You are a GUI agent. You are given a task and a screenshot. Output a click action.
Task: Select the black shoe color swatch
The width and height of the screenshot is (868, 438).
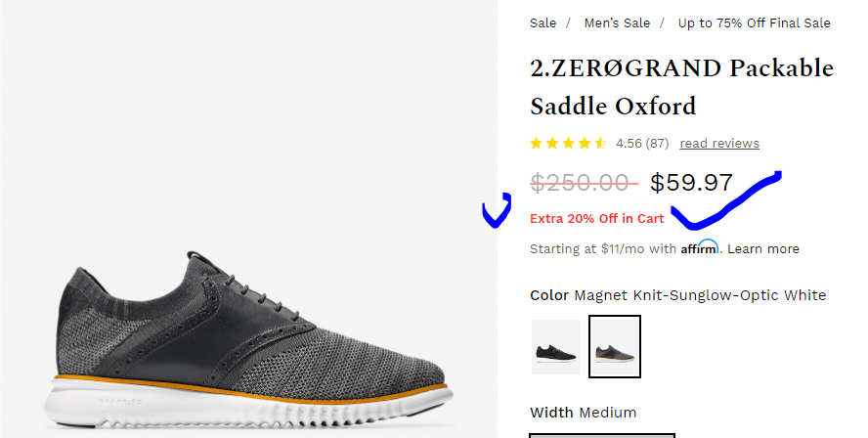coord(556,347)
